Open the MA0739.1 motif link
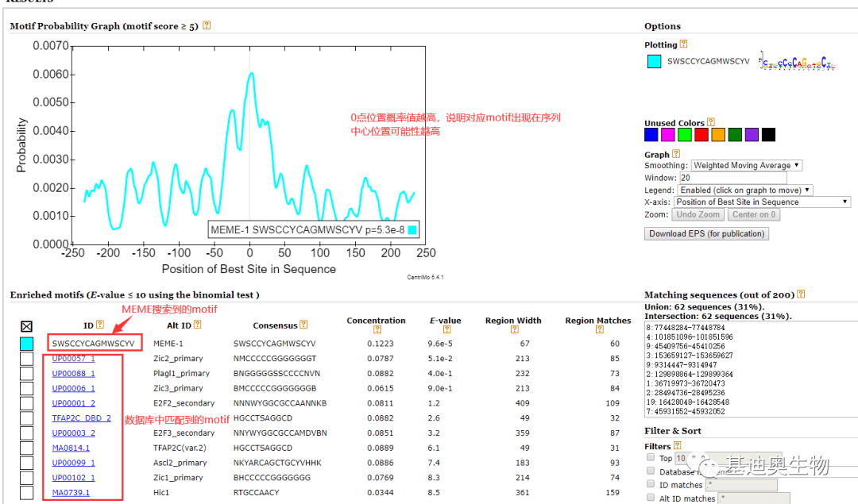 point(71,493)
